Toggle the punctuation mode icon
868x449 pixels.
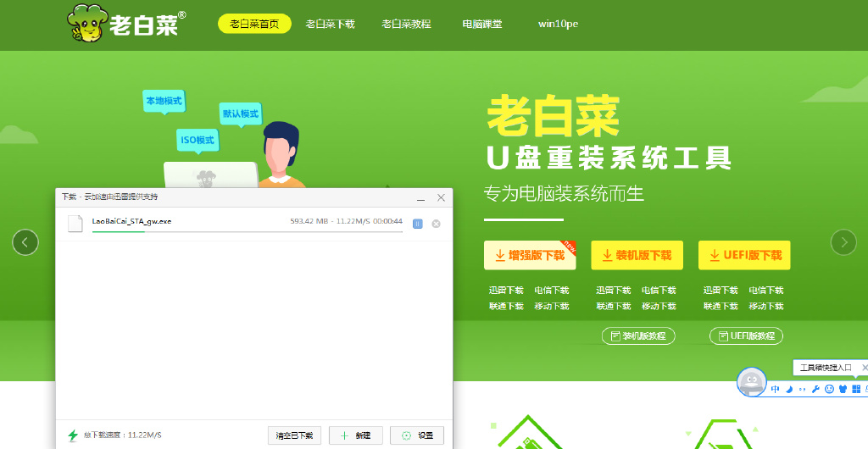(x=803, y=390)
